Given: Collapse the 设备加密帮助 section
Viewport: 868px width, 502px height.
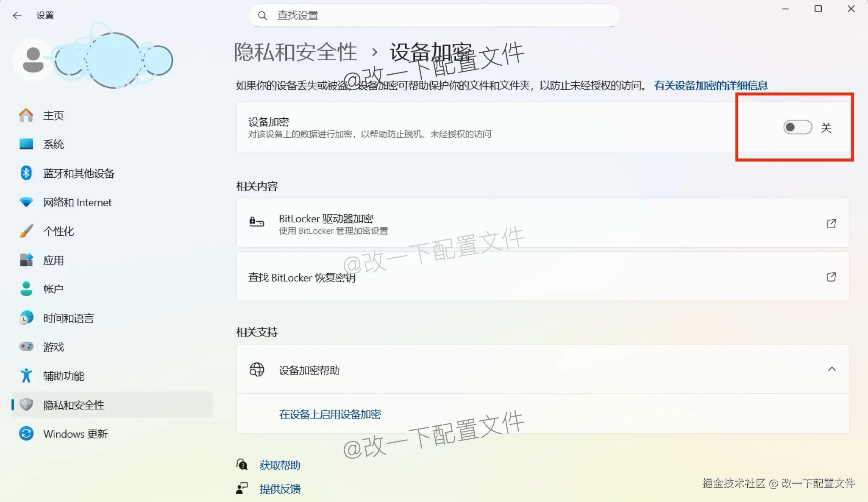Looking at the screenshot, I should coord(831,369).
